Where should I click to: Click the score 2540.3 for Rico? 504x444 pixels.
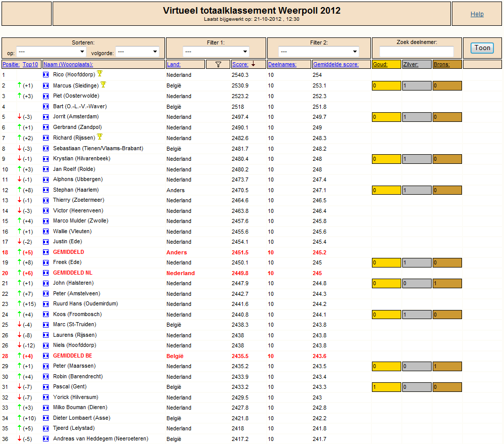click(x=240, y=75)
